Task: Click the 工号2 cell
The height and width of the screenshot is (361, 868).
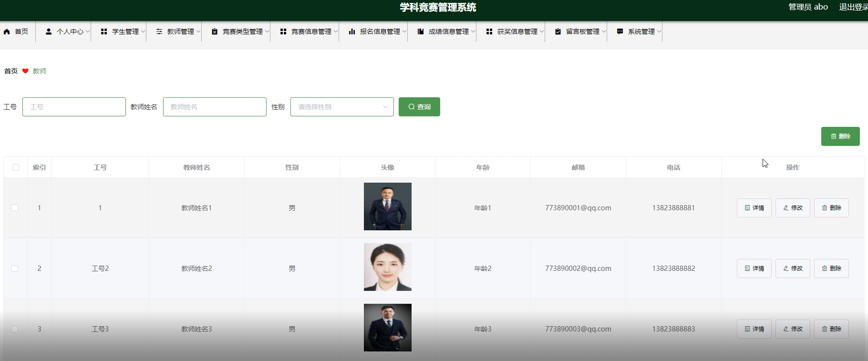Action: [x=100, y=268]
